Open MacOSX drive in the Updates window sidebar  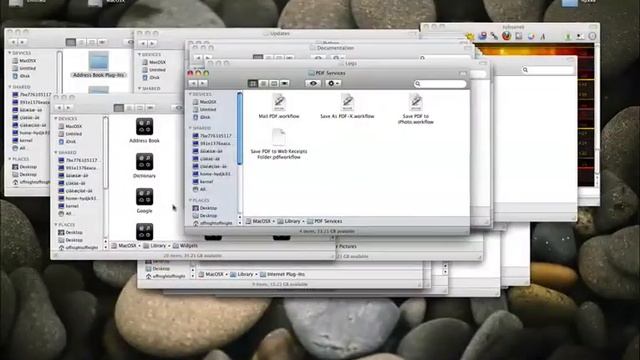154,62
